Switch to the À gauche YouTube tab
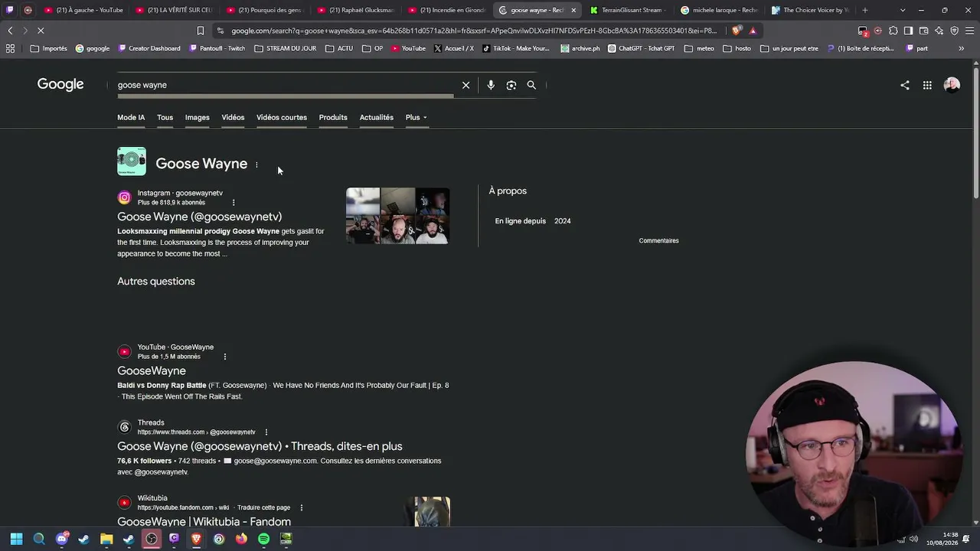 coord(83,10)
